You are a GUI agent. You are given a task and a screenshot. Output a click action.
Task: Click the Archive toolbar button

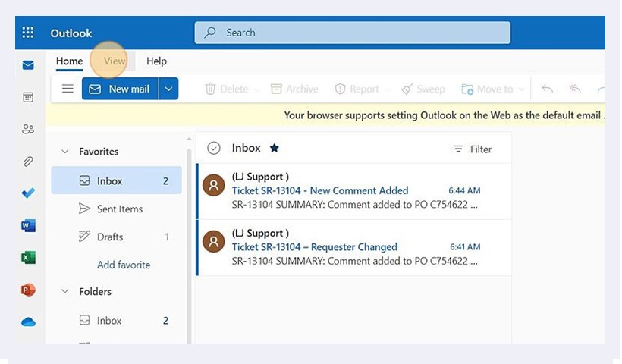294,89
